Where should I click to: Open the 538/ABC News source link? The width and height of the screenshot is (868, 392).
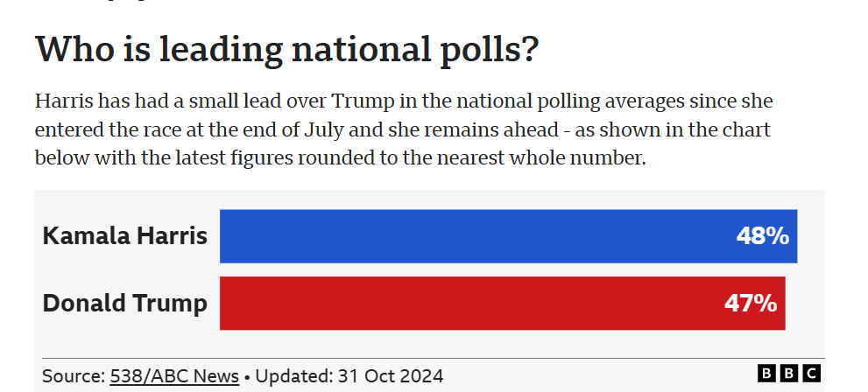tap(174, 376)
